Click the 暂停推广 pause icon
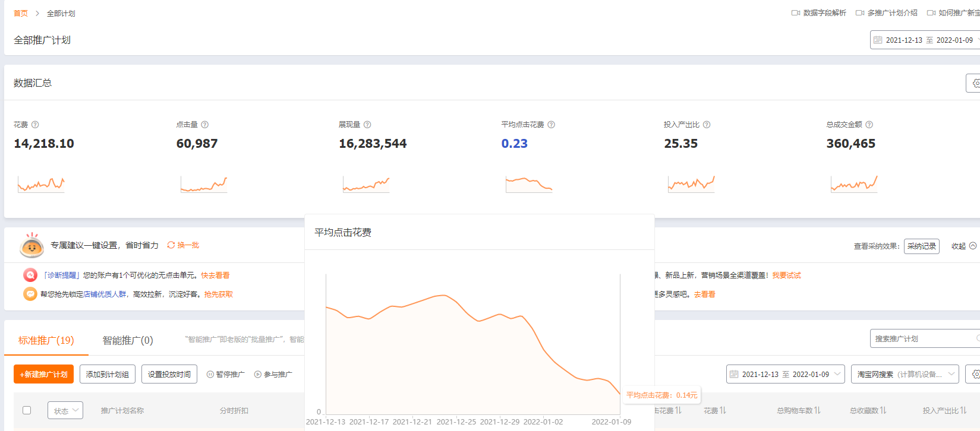 210,375
